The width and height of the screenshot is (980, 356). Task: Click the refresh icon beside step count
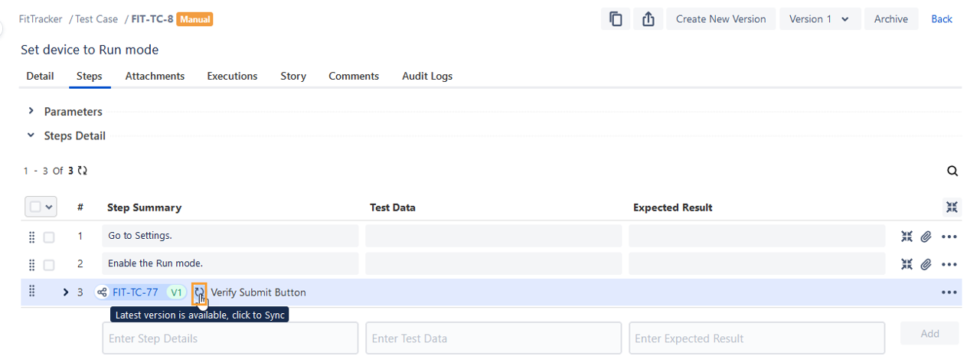pos(83,171)
